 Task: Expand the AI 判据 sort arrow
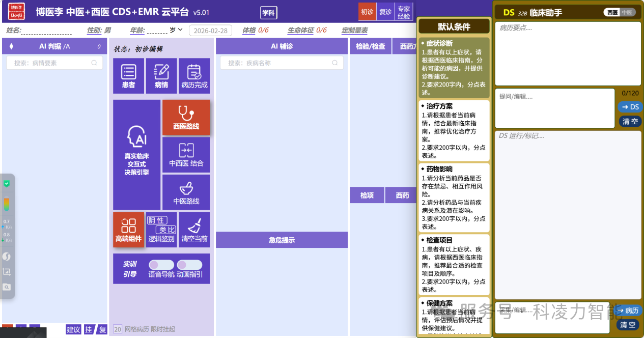(x=12, y=46)
